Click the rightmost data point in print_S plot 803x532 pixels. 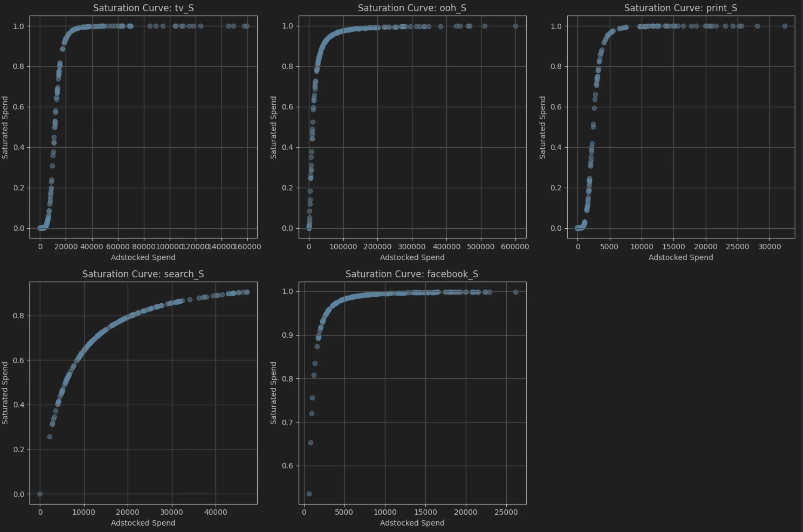click(x=784, y=26)
